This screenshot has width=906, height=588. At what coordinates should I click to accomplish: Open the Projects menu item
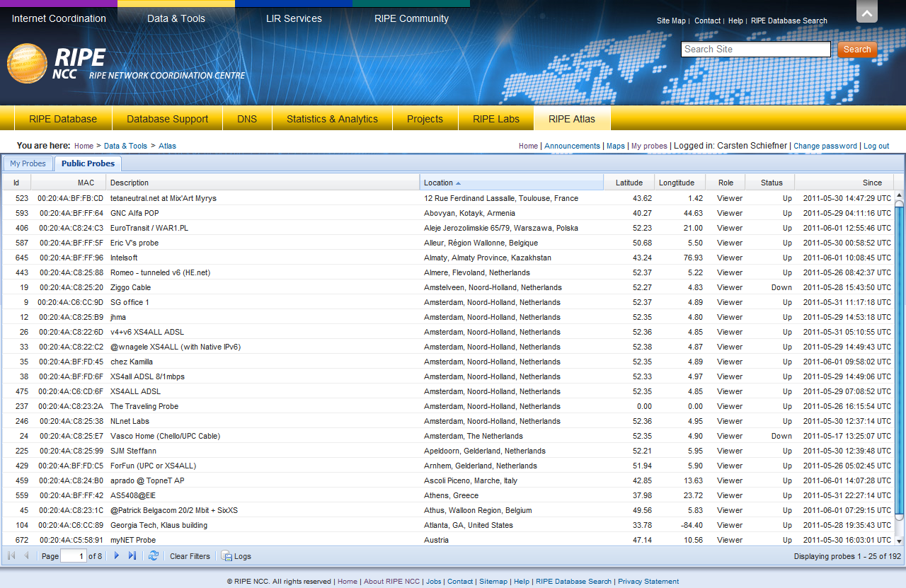[425, 119]
